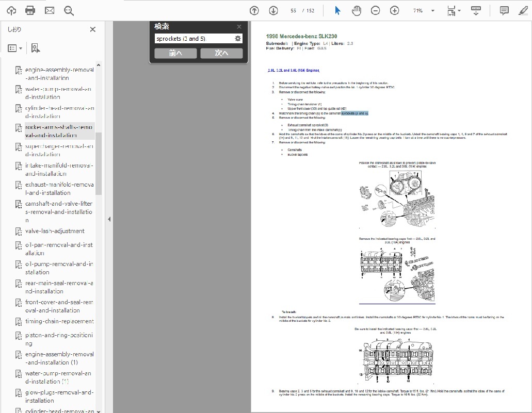
Task: Click the 前へ button in the search box
Action: 175,53
